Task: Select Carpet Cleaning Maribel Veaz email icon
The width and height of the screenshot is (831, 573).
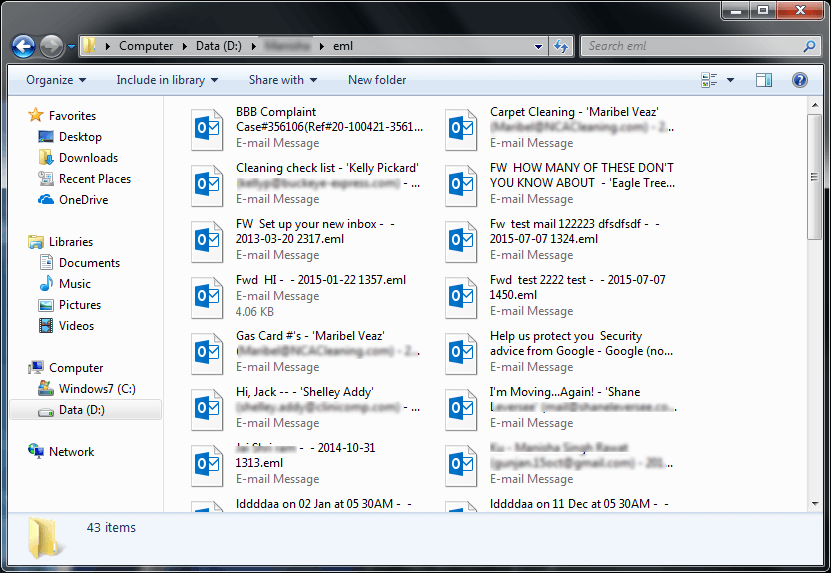Action: coord(461,129)
